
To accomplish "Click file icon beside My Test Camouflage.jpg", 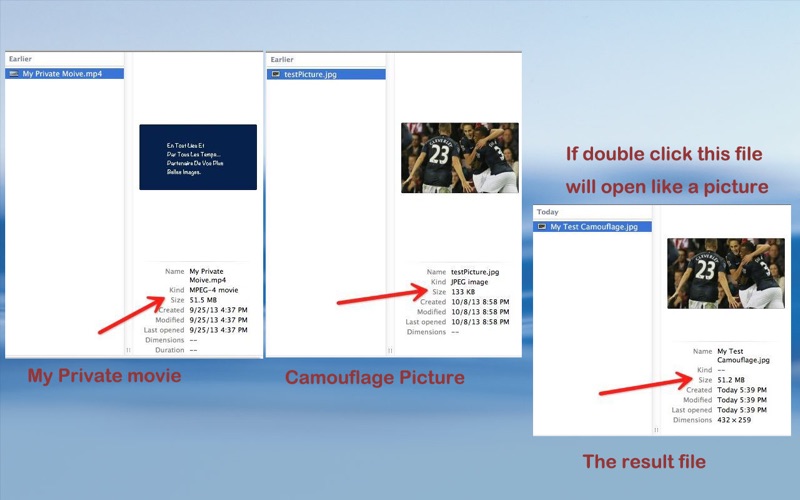I will (x=542, y=227).
